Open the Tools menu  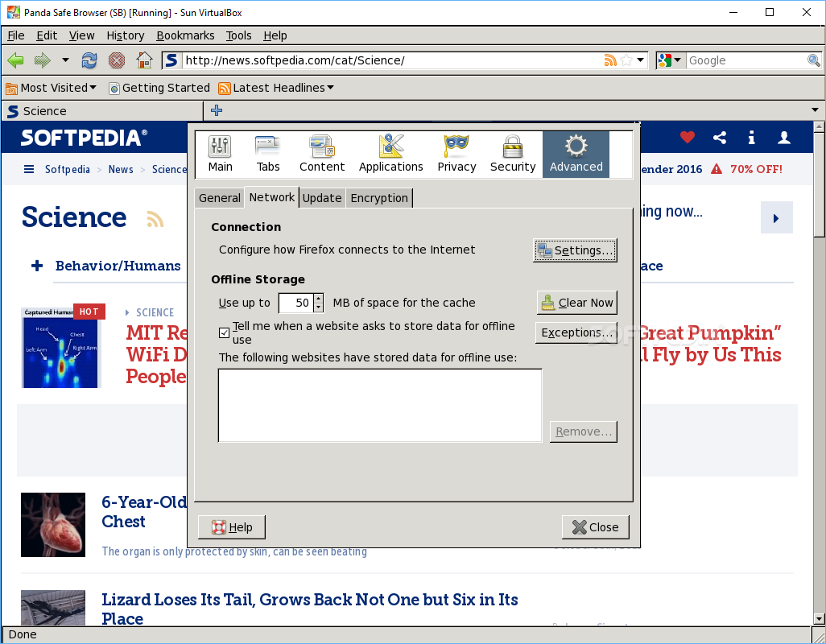pyautogui.click(x=238, y=35)
